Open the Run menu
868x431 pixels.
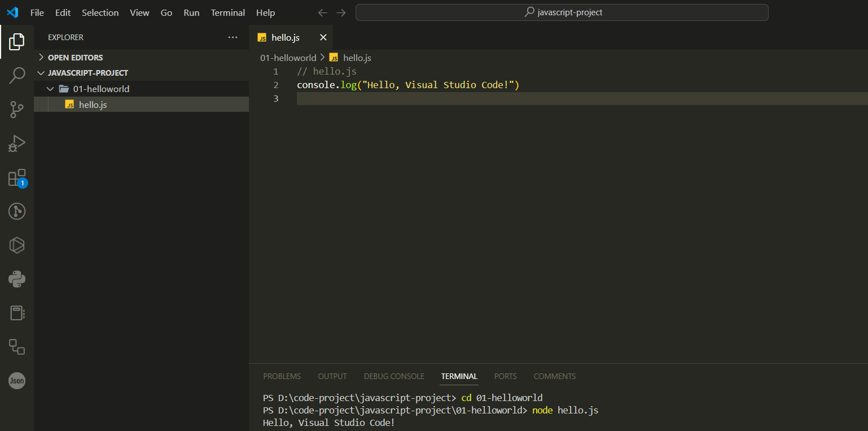(x=191, y=12)
